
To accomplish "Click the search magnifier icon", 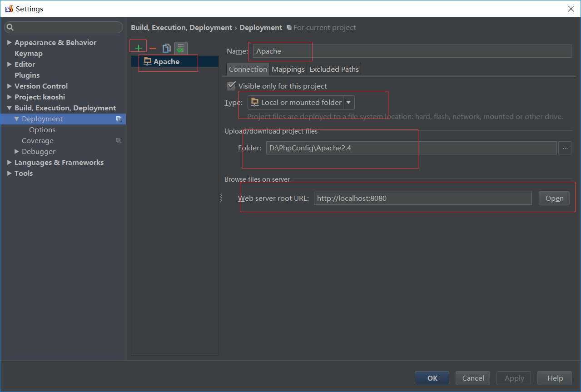I will tap(10, 27).
